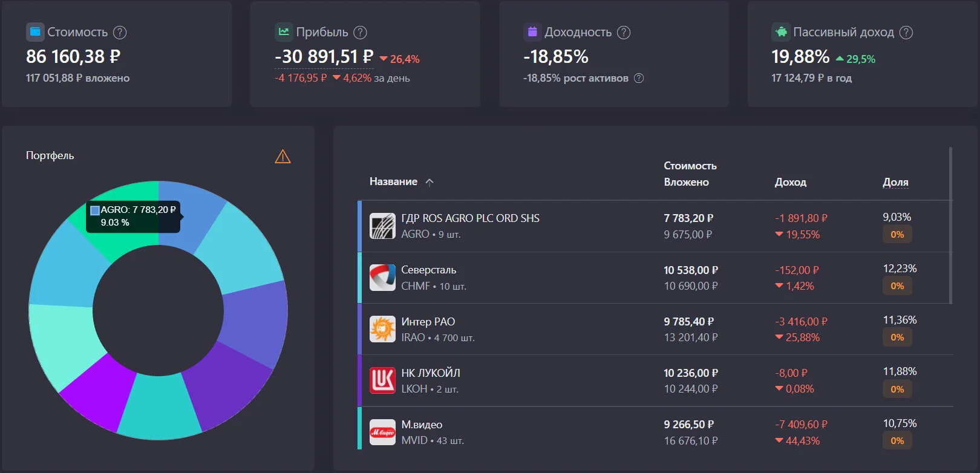This screenshot has width=980, height=473.
Task: Click the Интер РАО loss percent 25,88%
Action: pos(797,338)
